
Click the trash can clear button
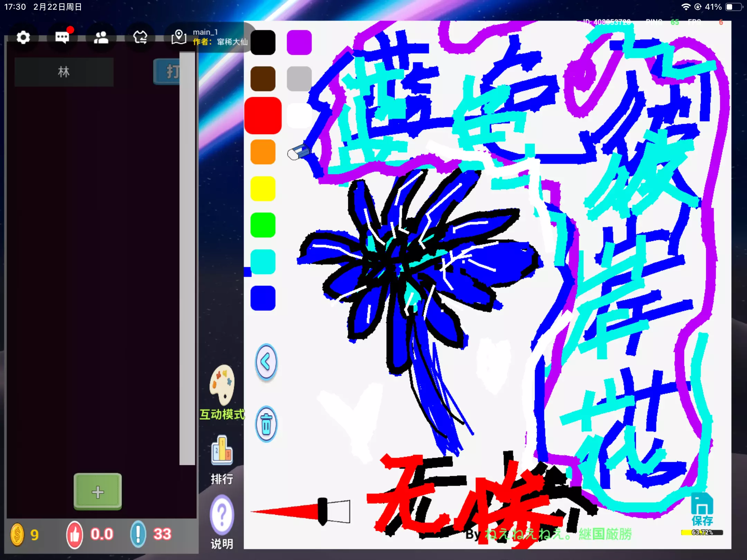coord(266,424)
